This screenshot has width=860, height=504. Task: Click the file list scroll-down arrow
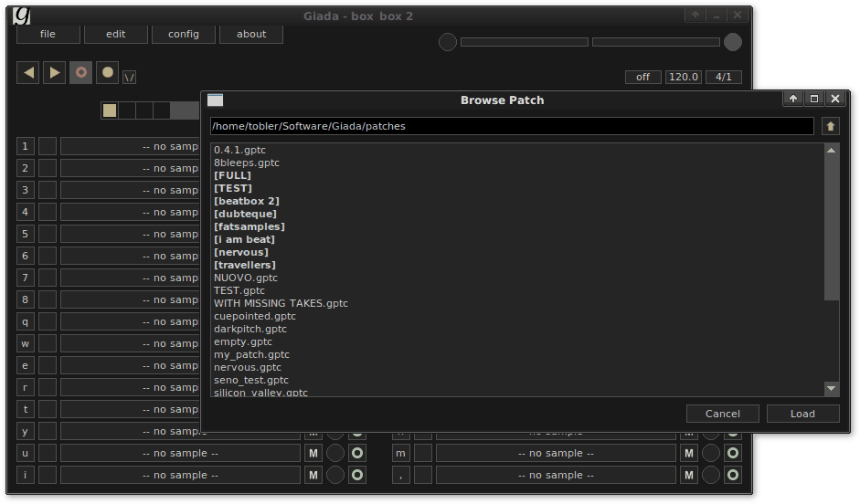point(832,388)
